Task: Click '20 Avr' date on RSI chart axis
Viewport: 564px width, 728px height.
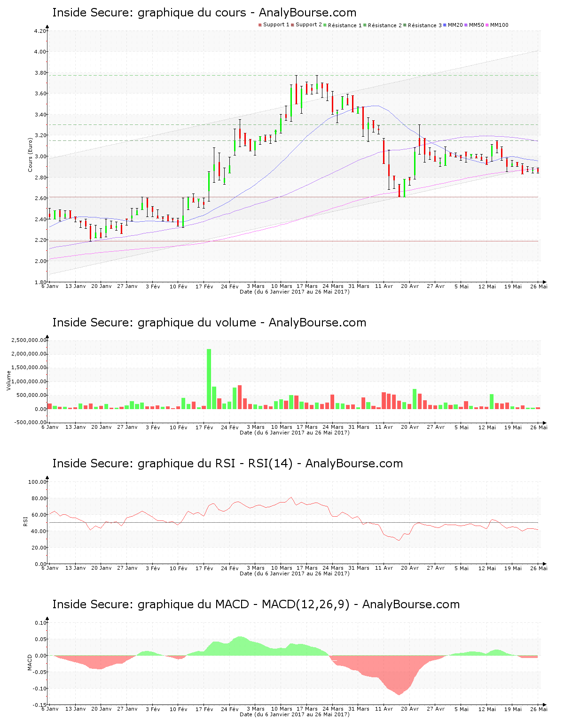Action: coord(410,568)
